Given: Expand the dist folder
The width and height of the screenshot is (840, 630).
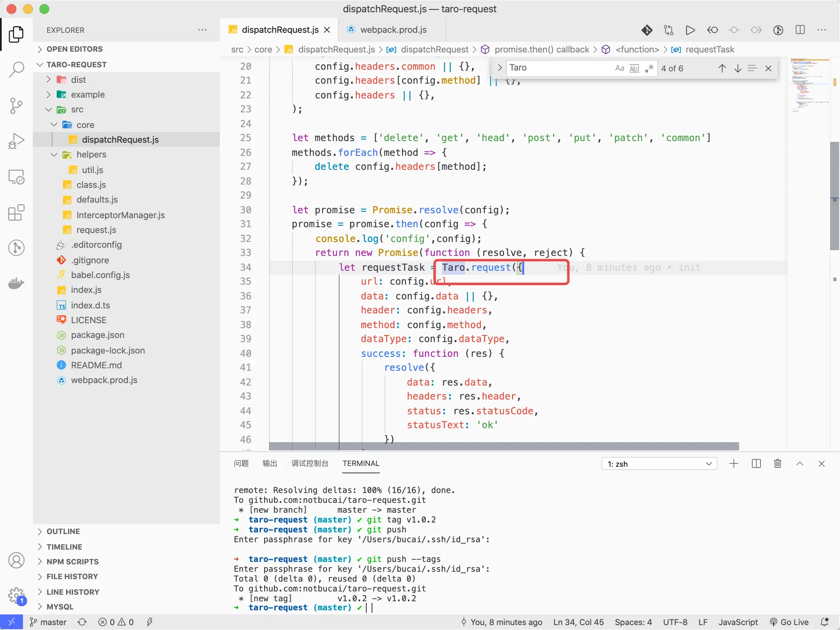Looking at the screenshot, I should click(x=78, y=80).
